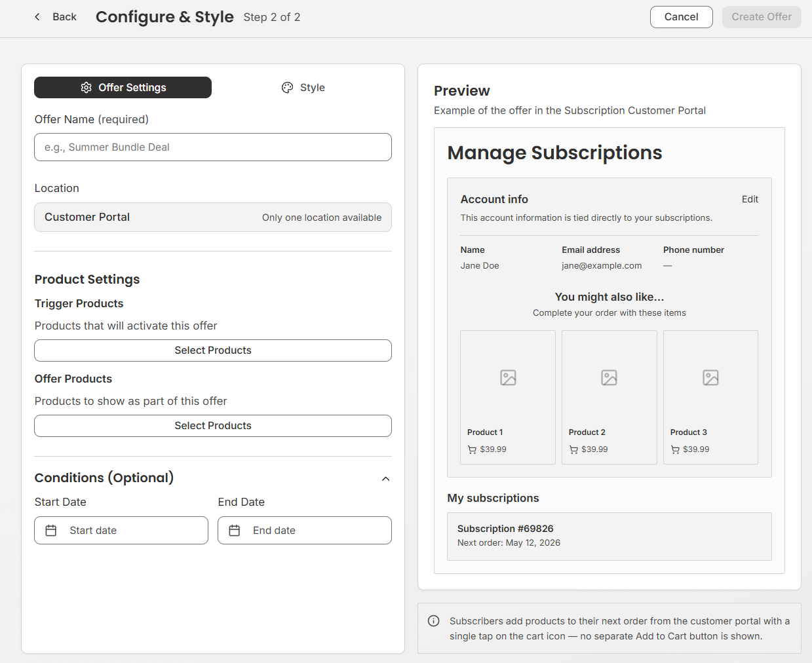812x663 pixels.
Task: Click the 'Manage Subscriptions' heading
Action: click(554, 153)
